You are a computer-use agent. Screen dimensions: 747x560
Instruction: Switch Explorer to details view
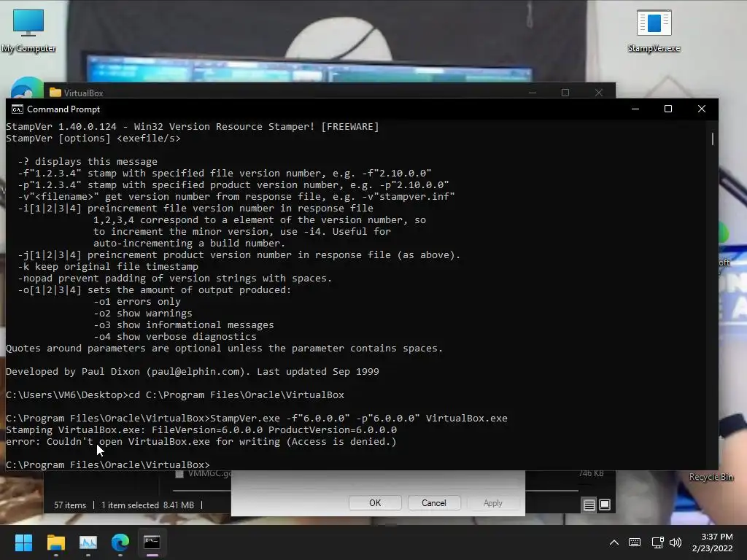589,505
